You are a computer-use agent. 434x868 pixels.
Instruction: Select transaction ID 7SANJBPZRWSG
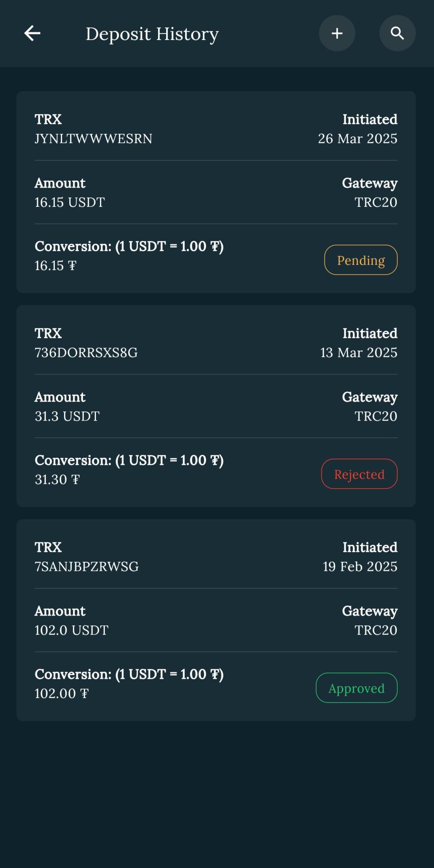click(x=86, y=567)
